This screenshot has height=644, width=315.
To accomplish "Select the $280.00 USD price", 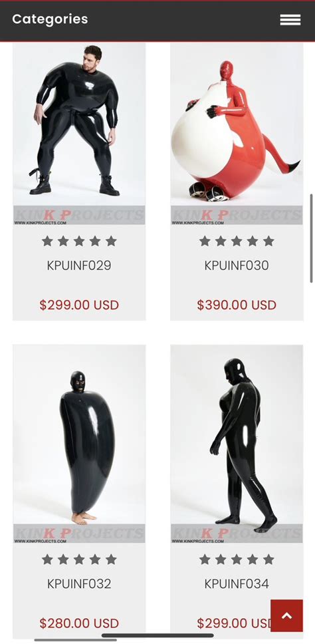I will (79, 623).
